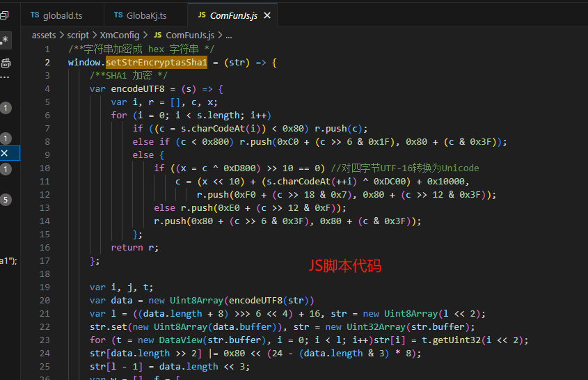Switch to the GlobaKj.ts tab
The image size is (588, 380).
(147, 15)
